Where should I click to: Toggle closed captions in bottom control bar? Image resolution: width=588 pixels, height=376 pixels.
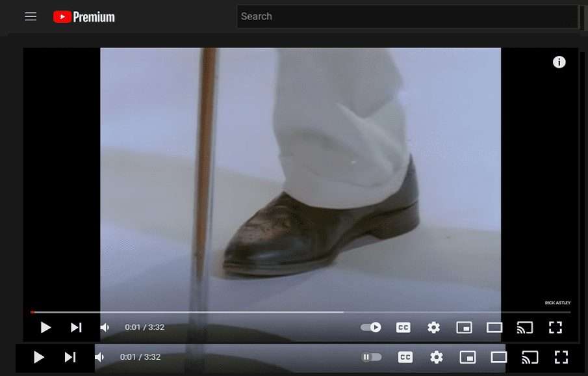coord(405,357)
